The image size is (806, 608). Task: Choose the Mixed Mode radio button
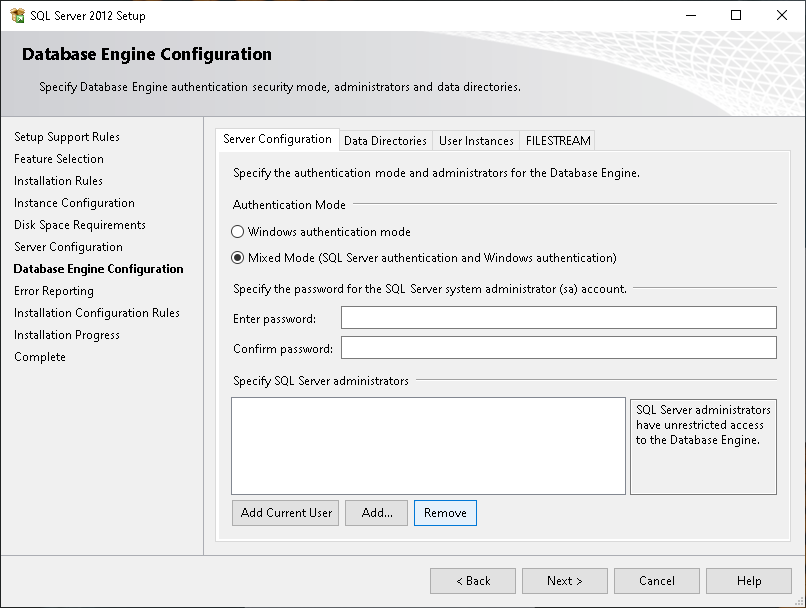click(237, 258)
